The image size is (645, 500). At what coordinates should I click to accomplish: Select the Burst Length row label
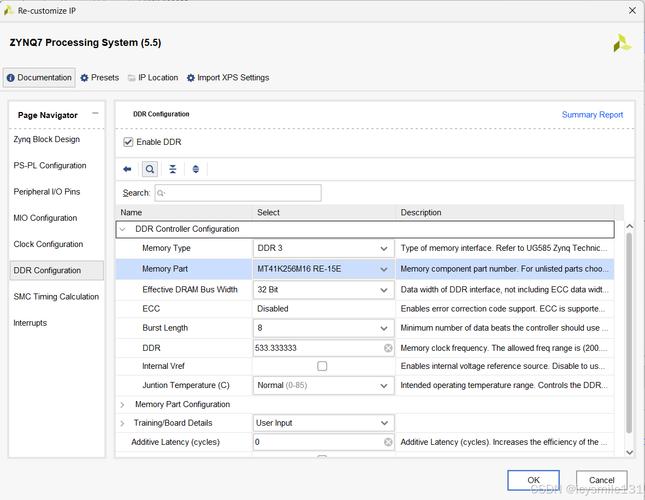pos(165,328)
